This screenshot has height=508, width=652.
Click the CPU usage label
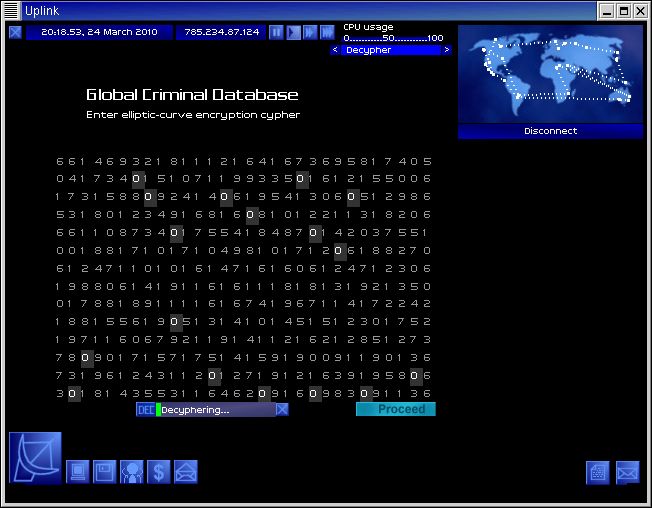tap(368, 27)
